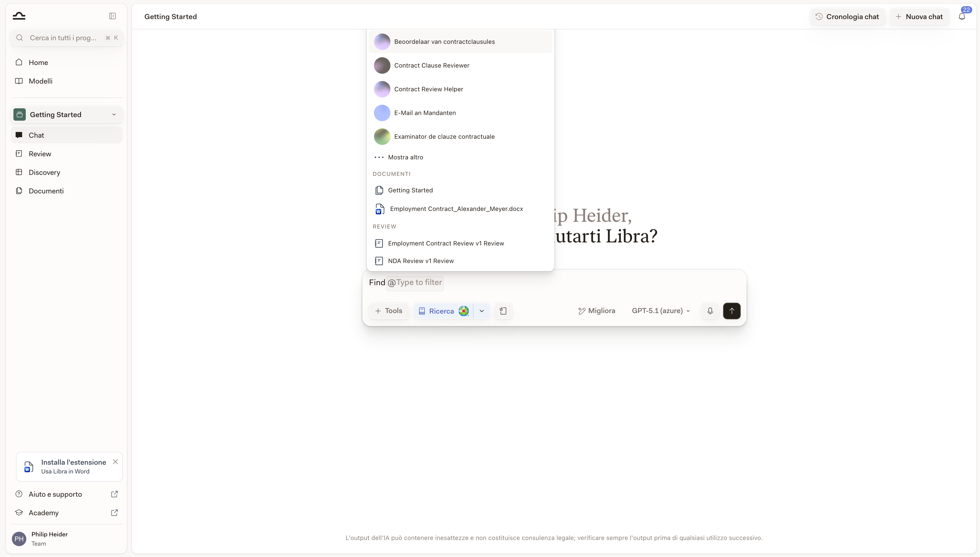
Task: Open the notifications bell
Action: coord(962,17)
